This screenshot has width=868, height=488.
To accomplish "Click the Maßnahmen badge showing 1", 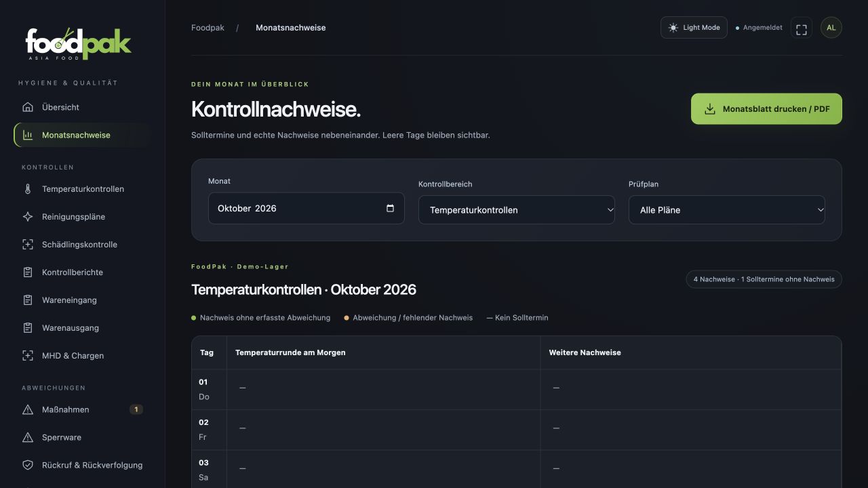I will point(136,409).
